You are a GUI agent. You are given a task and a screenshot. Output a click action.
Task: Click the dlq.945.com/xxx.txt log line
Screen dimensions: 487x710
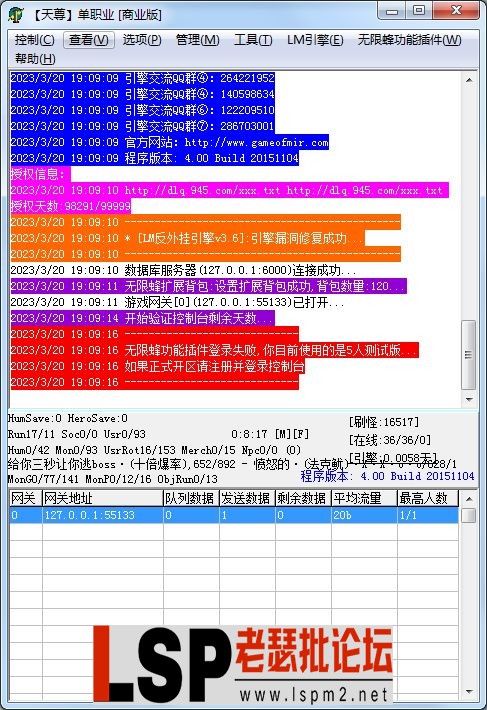pyautogui.click(x=229, y=190)
